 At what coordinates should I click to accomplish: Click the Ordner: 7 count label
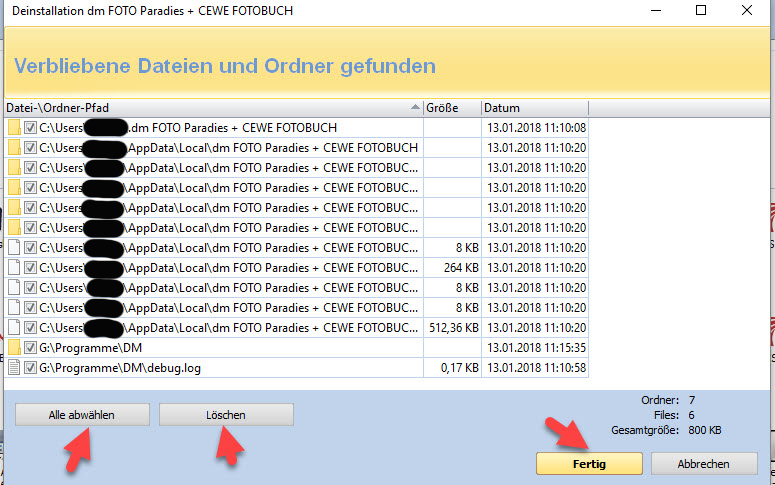point(668,400)
